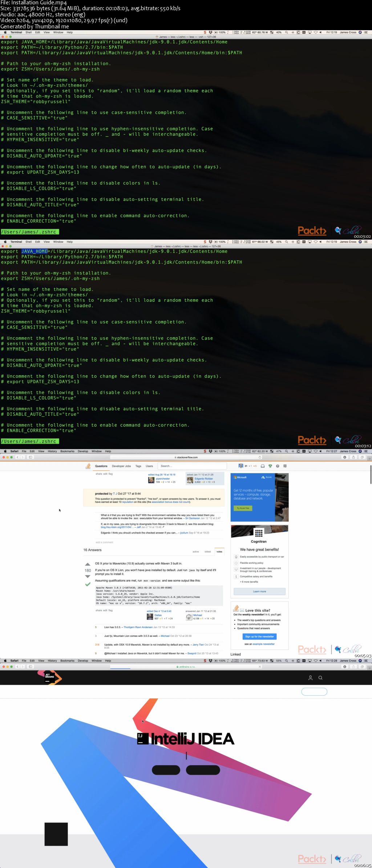Image resolution: width=372 pixels, height=868 pixels.
Task: Upvote the answer scored 180
Action: [x=88, y=564]
